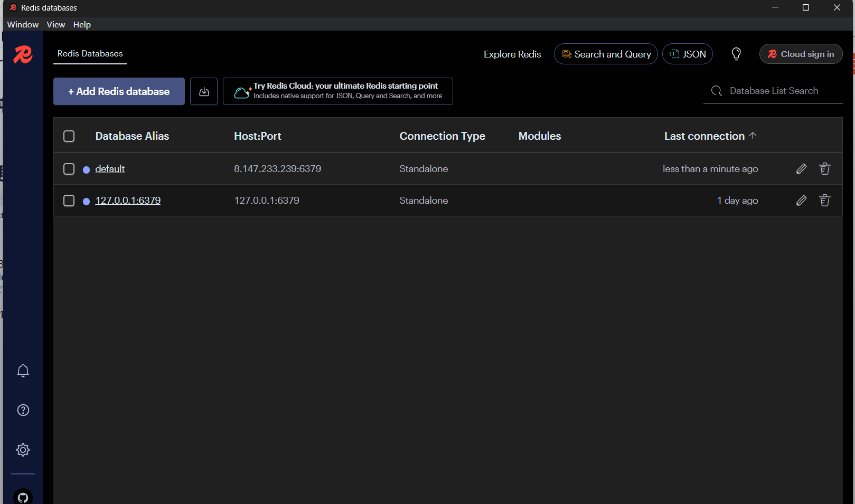Open the help question mark menu
This screenshot has width=855, height=504.
pyautogui.click(x=23, y=410)
